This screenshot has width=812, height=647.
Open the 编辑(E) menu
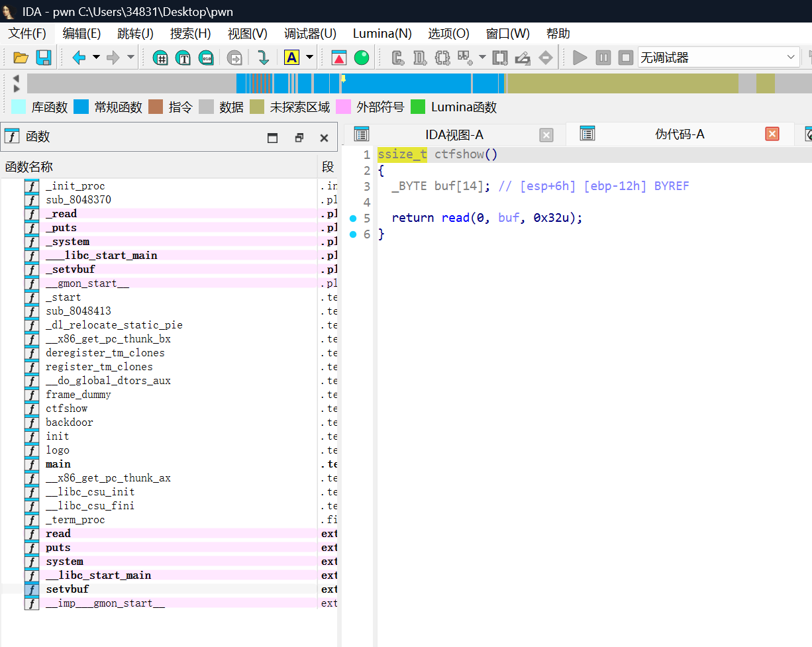(x=81, y=33)
